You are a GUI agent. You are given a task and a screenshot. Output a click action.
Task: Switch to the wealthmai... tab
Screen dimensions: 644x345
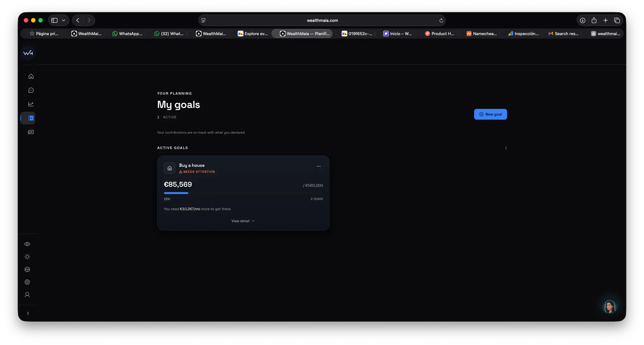coord(605,34)
